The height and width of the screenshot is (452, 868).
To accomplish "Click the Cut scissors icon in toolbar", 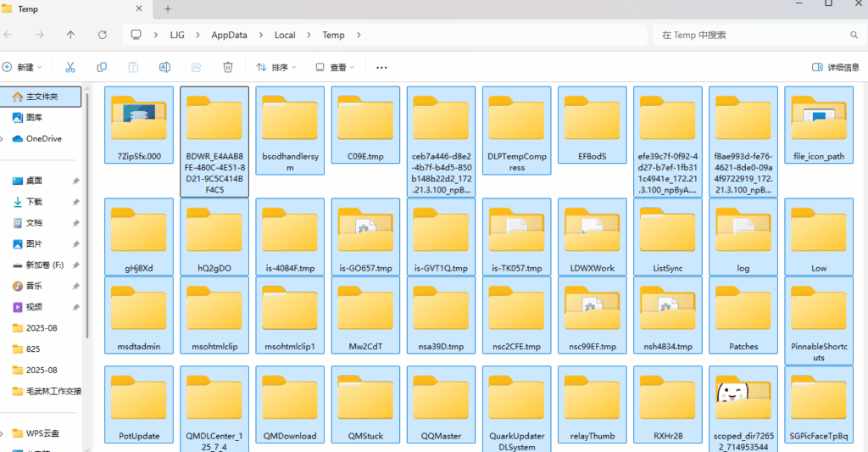I will [70, 67].
